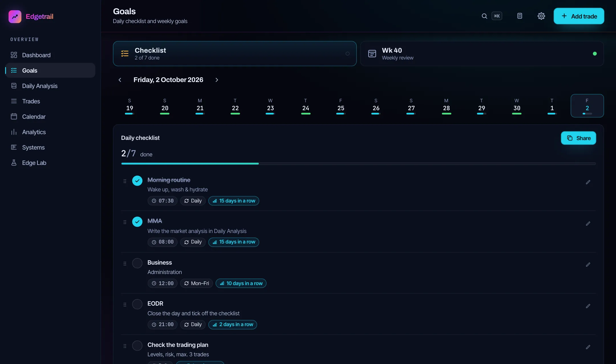Click drag handle beside Business
616x364 pixels.
(x=125, y=264)
